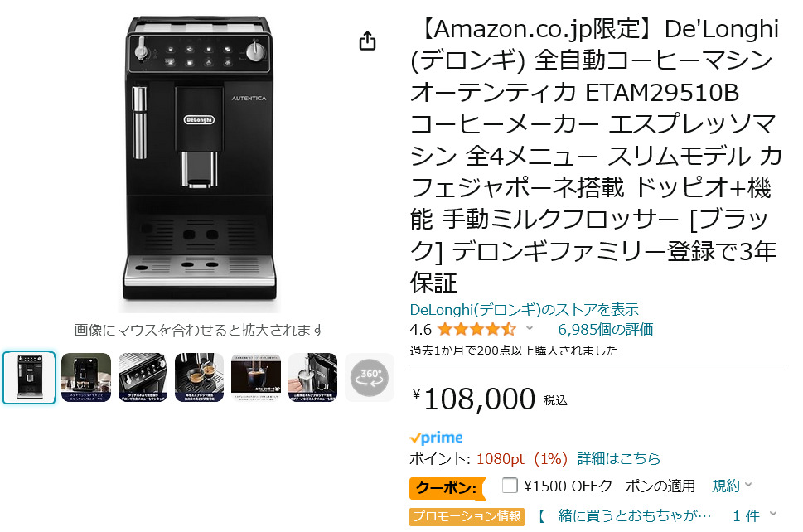Select the control panel close-up thumbnail
This screenshot has width=803, height=532.
[x=143, y=378]
